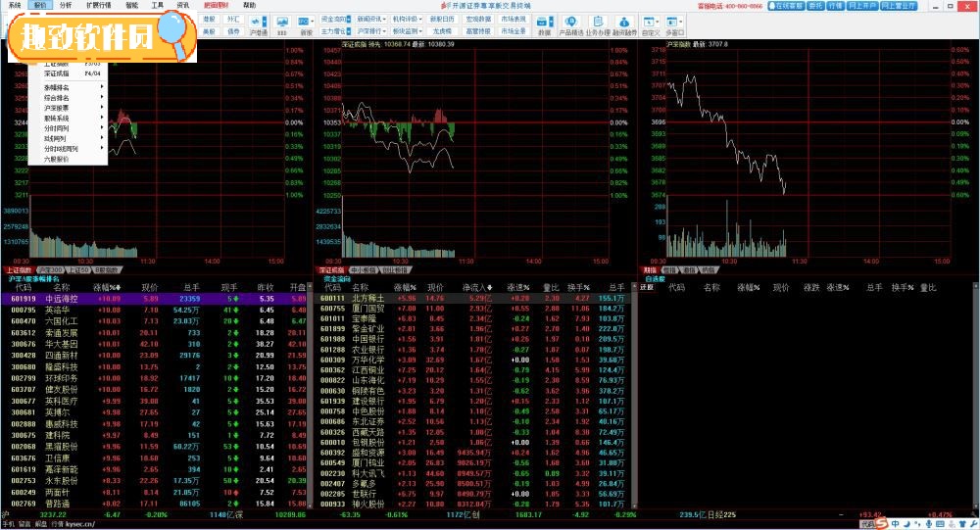980x530 pixels.
Task: Click the Sogou input method tray icon
Action: coord(881,523)
